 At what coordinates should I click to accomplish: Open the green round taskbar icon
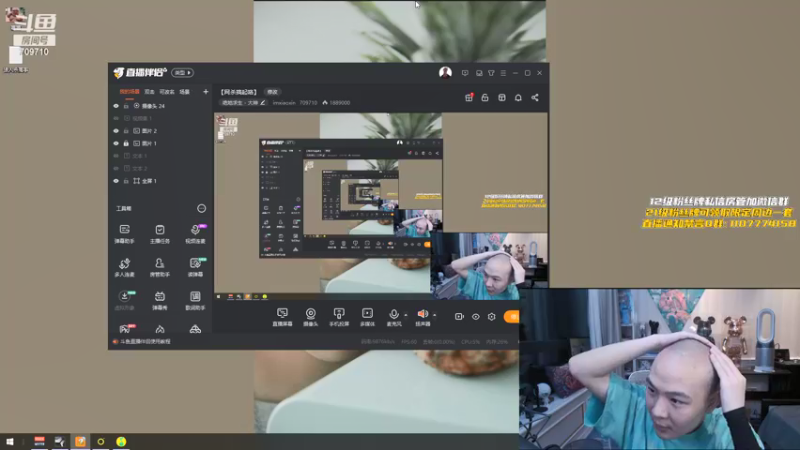click(x=121, y=442)
